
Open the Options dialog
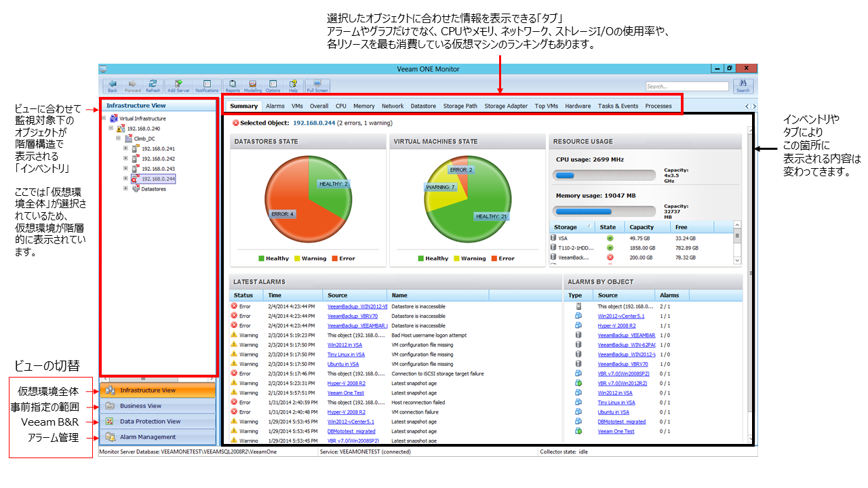[273, 85]
